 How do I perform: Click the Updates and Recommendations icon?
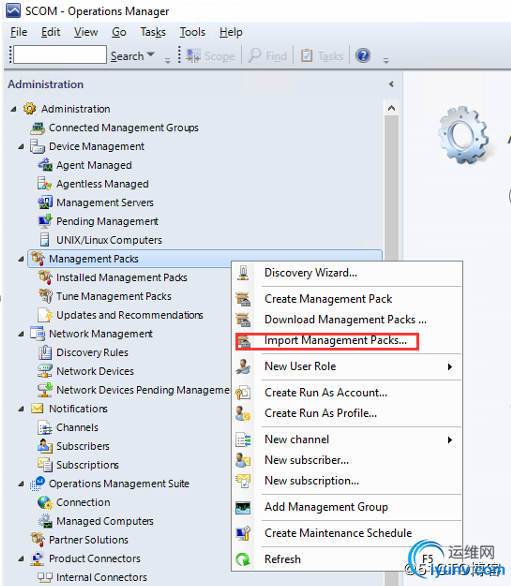(x=45, y=315)
